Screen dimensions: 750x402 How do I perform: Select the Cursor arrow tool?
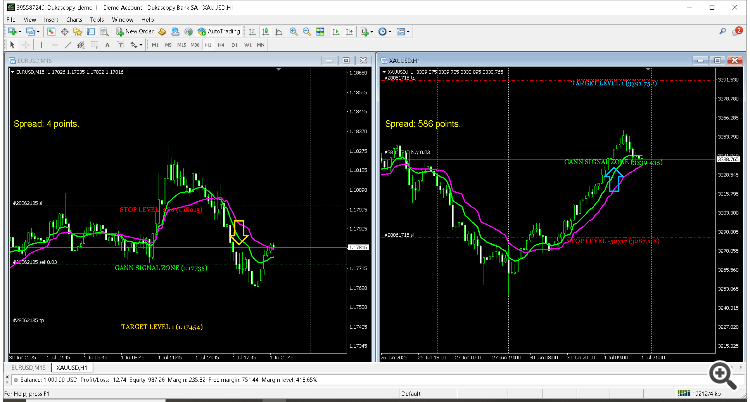pyautogui.click(x=12, y=45)
